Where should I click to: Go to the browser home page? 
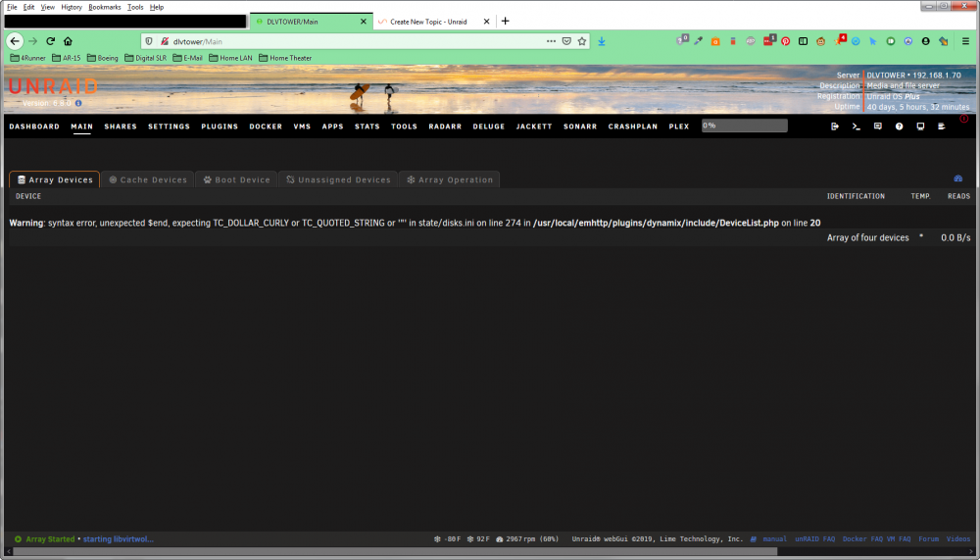69,41
